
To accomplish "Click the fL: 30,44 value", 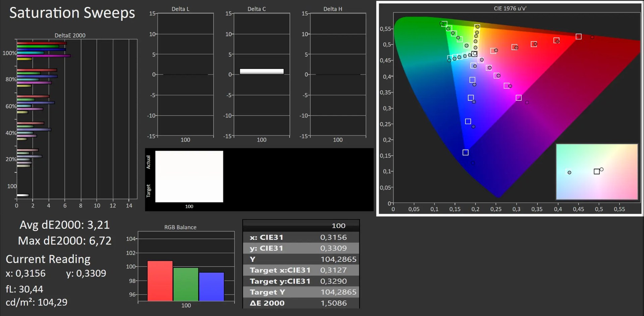I will pyautogui.click(x=24, y=289).
